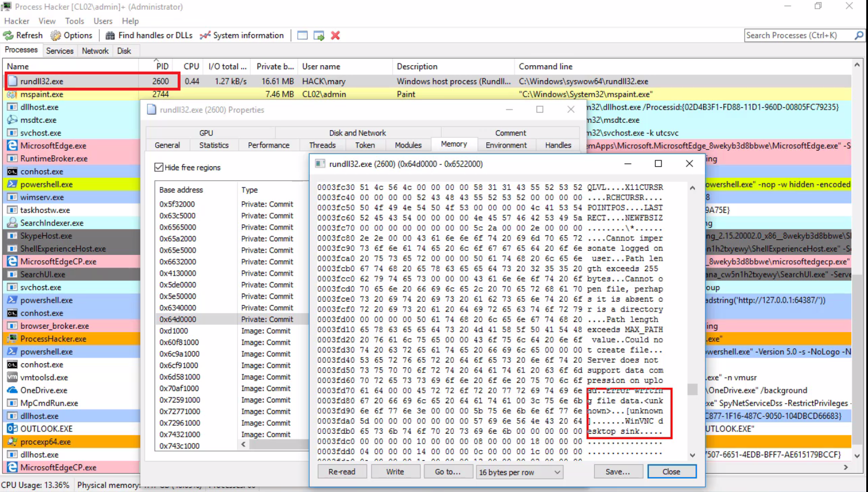Click the find window toolbar icon
This screenshot has width=868, height=492.
pyautogui.click(x=302, y=35)
